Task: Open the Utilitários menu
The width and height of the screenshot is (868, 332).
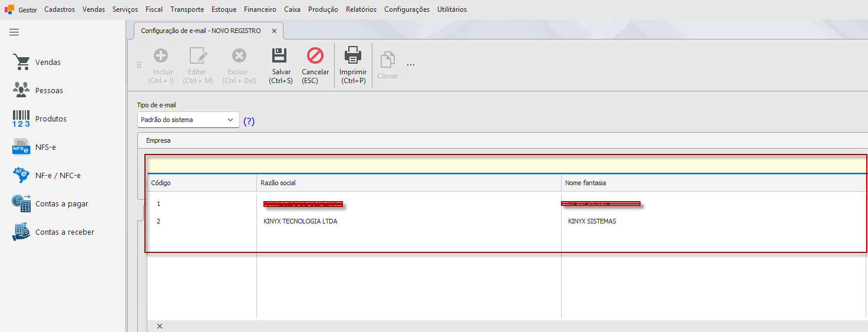Action: [452, 9]
